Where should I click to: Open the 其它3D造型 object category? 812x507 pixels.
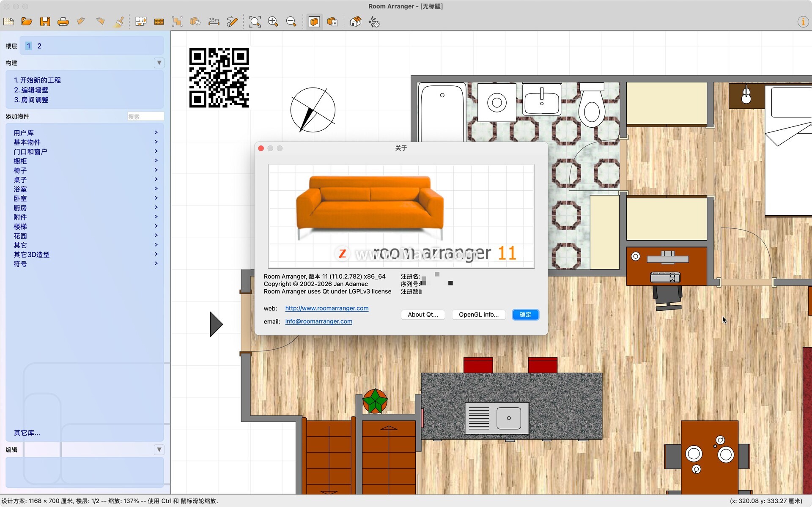coord(85,254)
